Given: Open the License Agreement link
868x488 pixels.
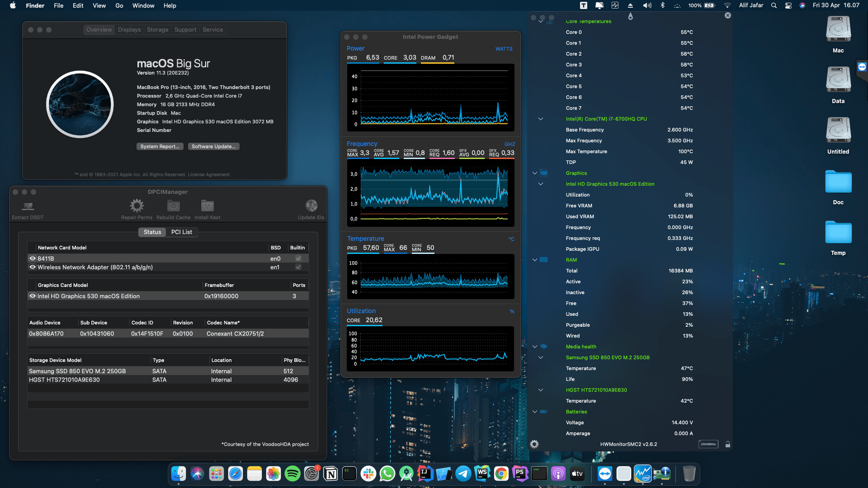Looking at the screenshot, I should pos(209,175).
